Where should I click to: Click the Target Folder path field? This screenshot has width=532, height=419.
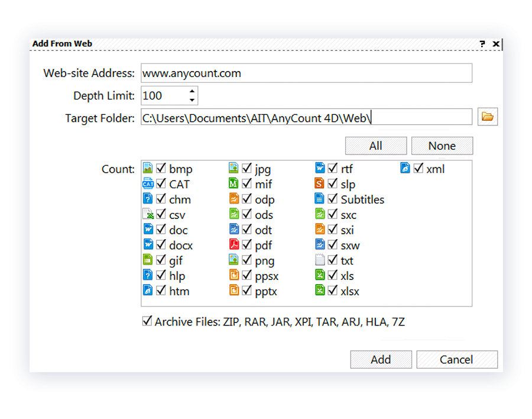point(306,117)
